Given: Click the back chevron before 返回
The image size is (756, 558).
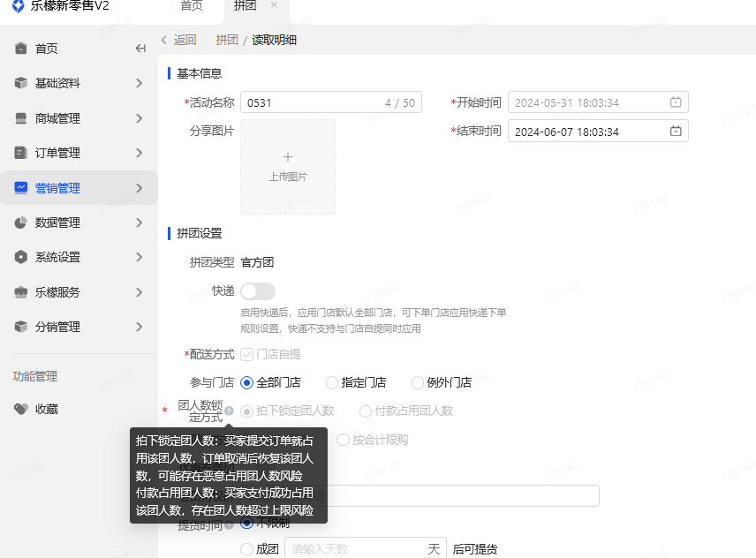Looking at the screenshot, I should pos(164,40).
